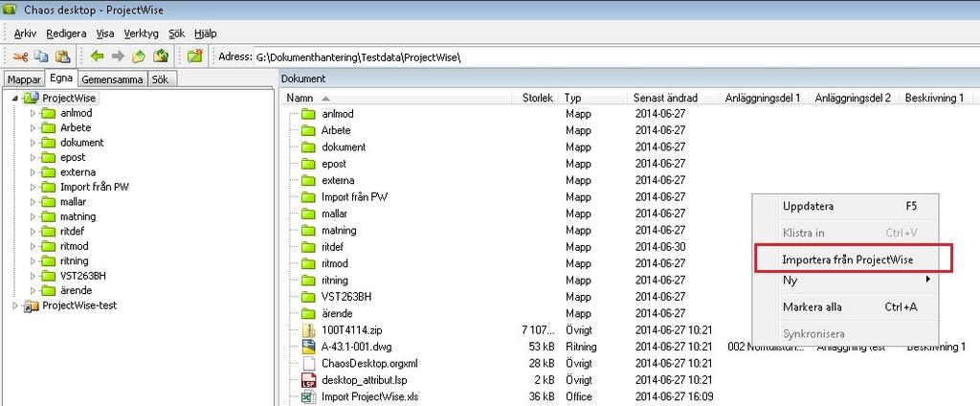Switch to the Mappar tab

tap(24, 79)
